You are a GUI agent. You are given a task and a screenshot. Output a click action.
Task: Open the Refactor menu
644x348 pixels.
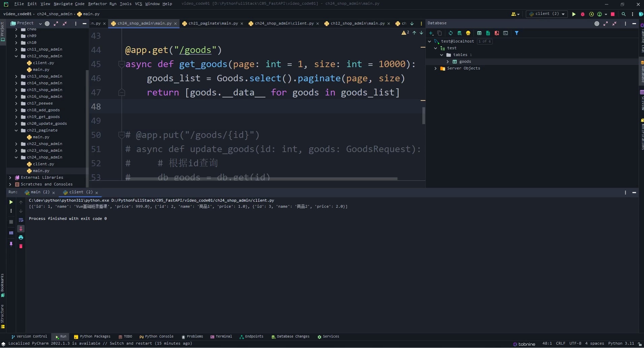tap(97, 4)
